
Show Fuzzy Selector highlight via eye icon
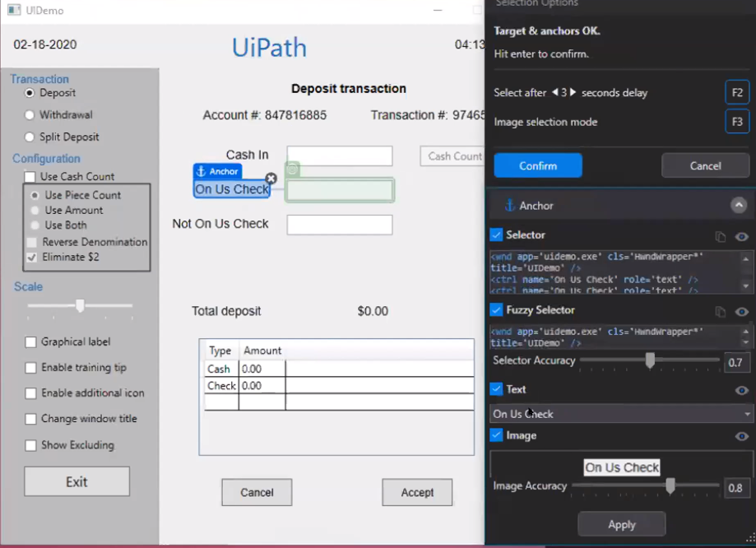(741, 312)
